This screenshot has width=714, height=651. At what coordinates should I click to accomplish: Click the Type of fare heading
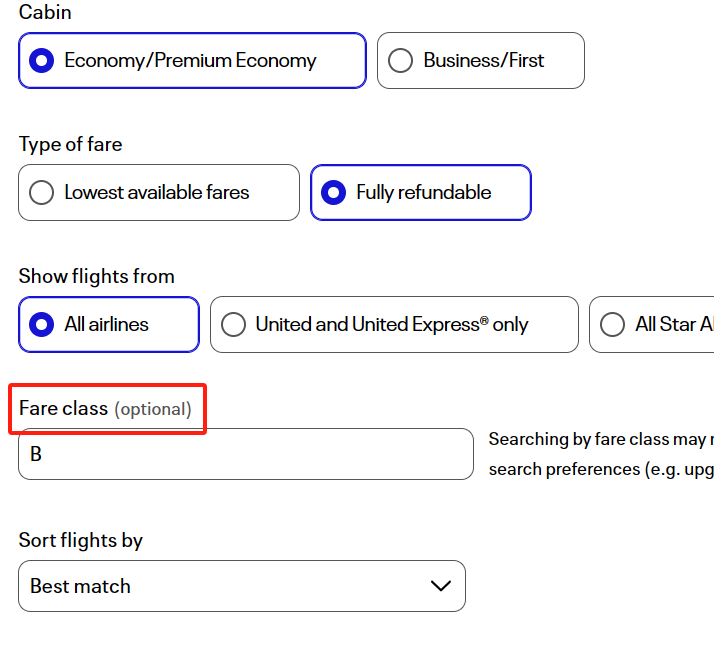70,145
